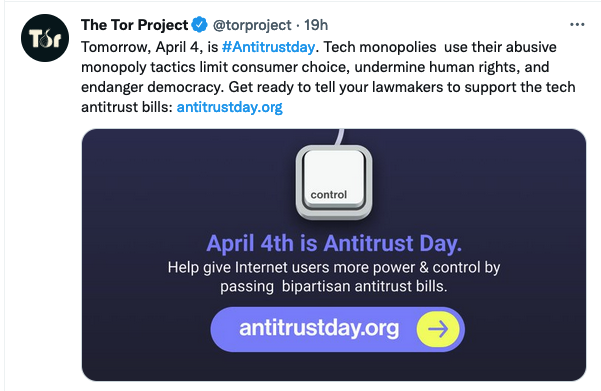
Task: Click "consumer choice" phrase in tweet
Action: (x=290, y=67)
